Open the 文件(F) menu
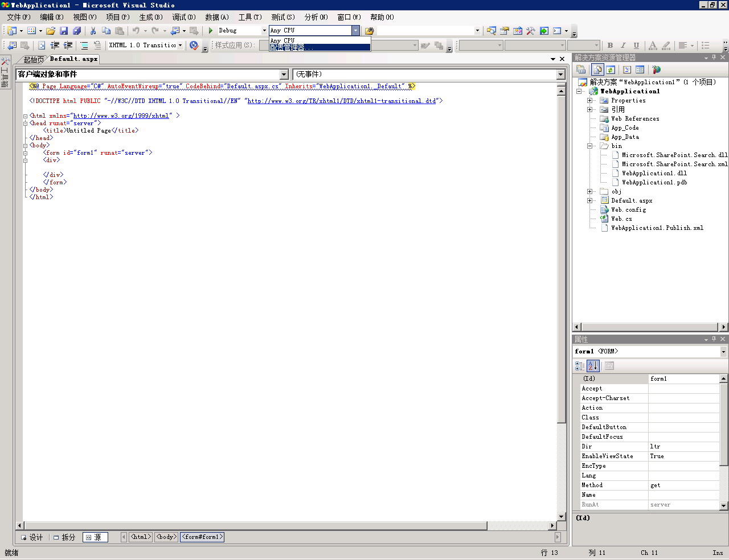The height and width of the screenshot is (560, 729). click(x=19, y=17)
